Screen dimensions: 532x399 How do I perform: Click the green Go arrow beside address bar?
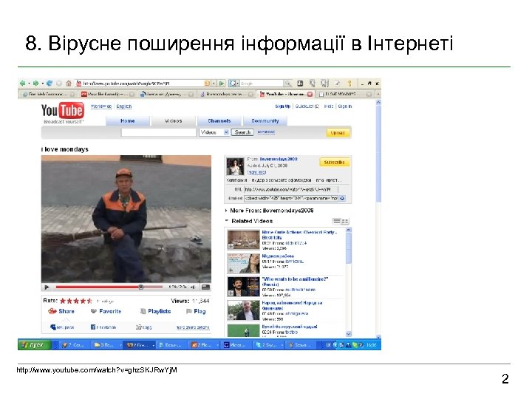tap(222, 83)
